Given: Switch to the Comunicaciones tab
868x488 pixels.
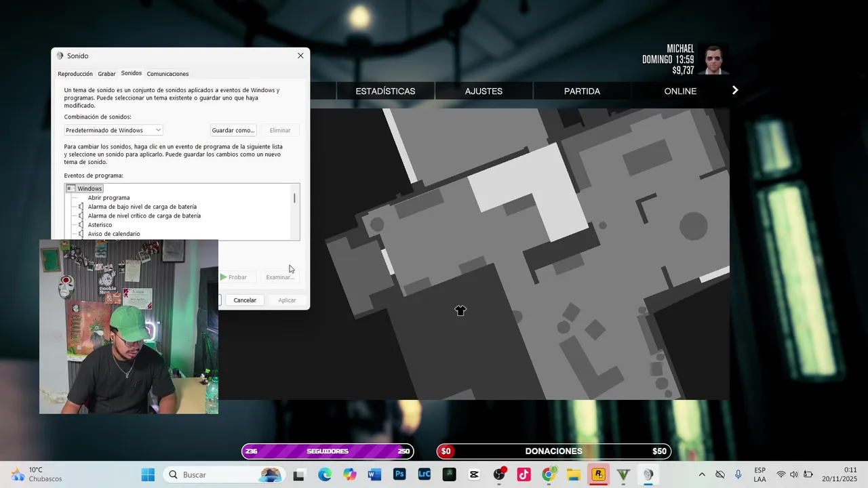Looking at the screenshot, I should click(167, 74).
